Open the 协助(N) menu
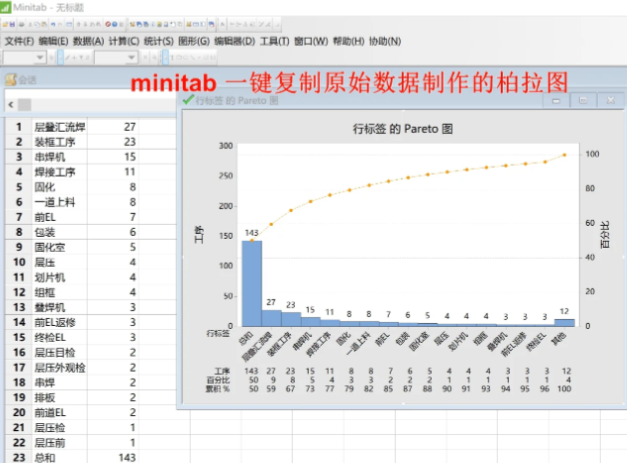This screenshot has height=463, width=627. point(384,41)
